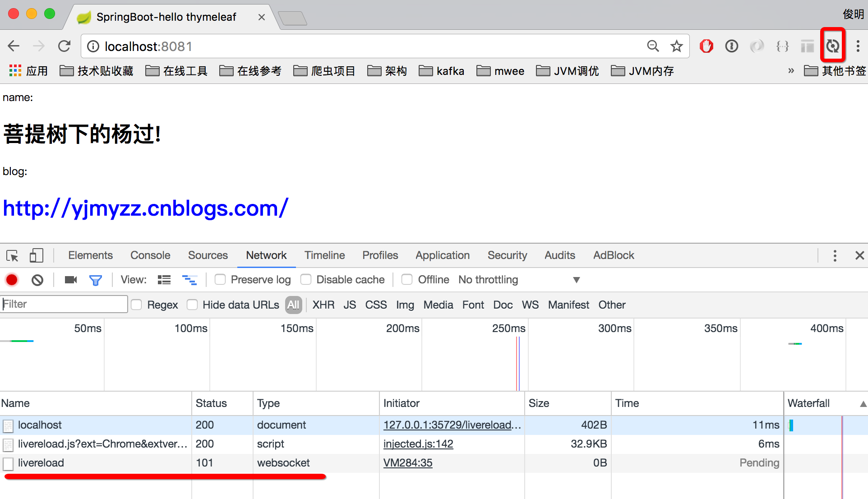This screenshot has height=499, width=868.
Task: Click the greyed crescent extension icon
Action: coord(757,46)
